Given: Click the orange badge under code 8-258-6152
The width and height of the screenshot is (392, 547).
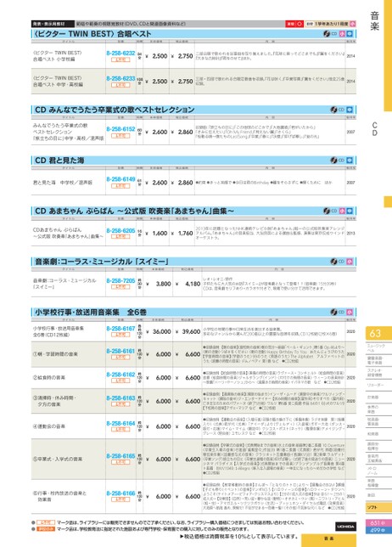Looking at the screenshot, I should 120,136.
